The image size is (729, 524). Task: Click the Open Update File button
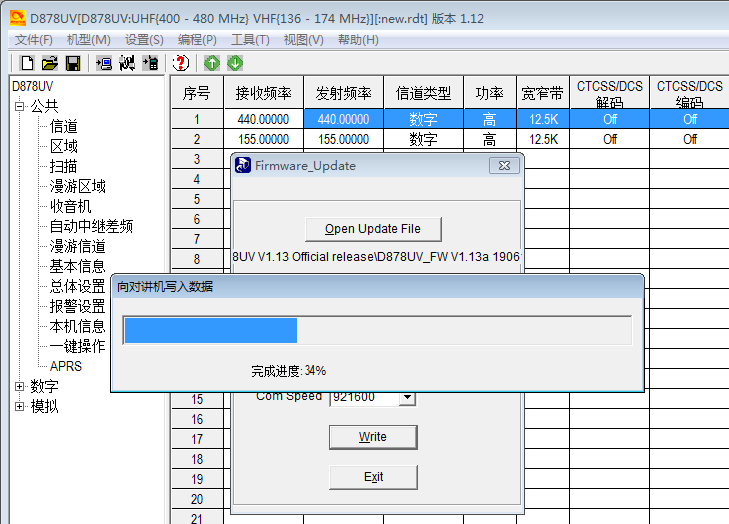tap(373, 229)
